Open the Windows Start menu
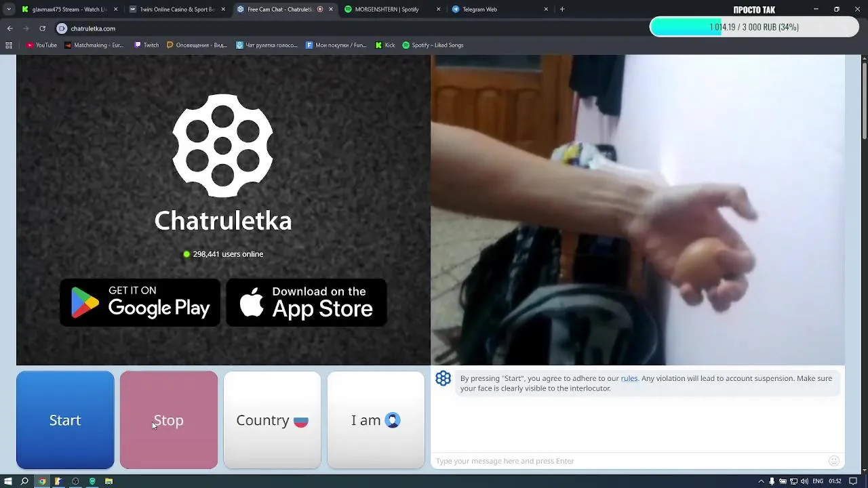The image size is (868, 488). click(8, 481)
